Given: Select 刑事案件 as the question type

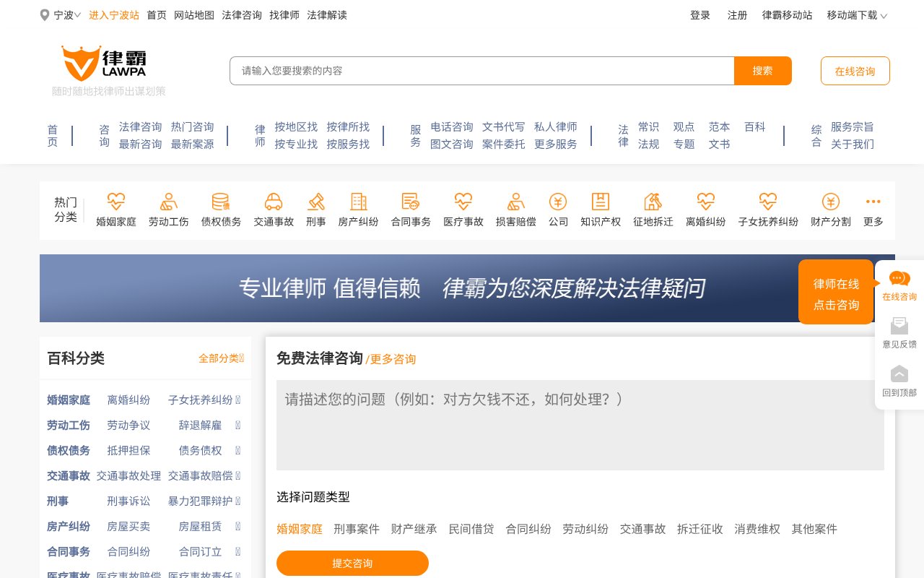Looking at the screenshot, I should pos(357,529).
